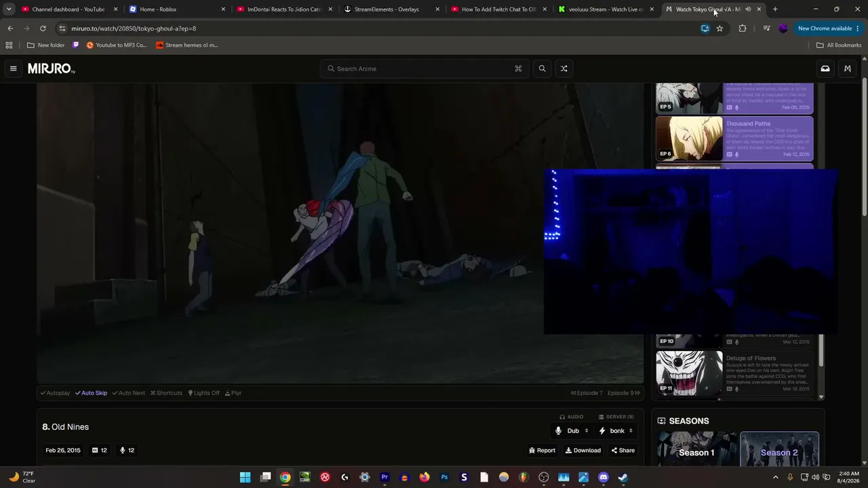This screenshot has height=488, width=868.
Task: Open the Chrome apps grid icon
Action: 9,45
